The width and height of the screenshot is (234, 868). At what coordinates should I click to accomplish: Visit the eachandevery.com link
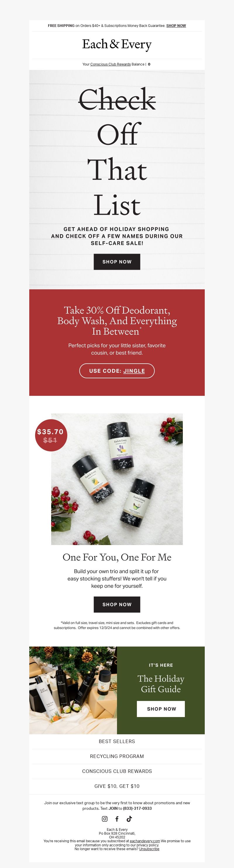pos(145,841)
